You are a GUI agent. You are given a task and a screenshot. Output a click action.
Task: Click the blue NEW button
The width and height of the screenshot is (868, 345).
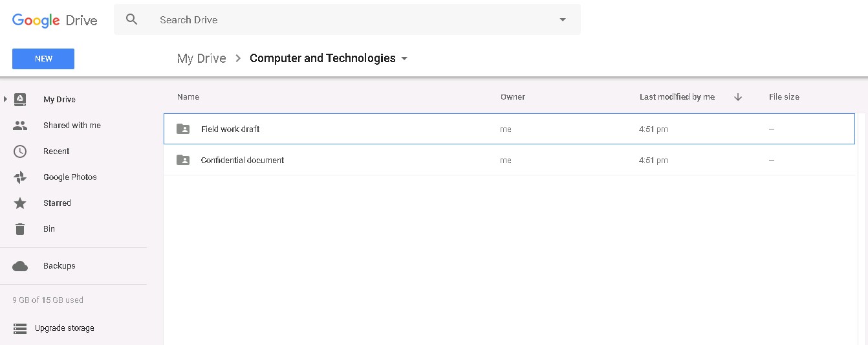(43, 59)
